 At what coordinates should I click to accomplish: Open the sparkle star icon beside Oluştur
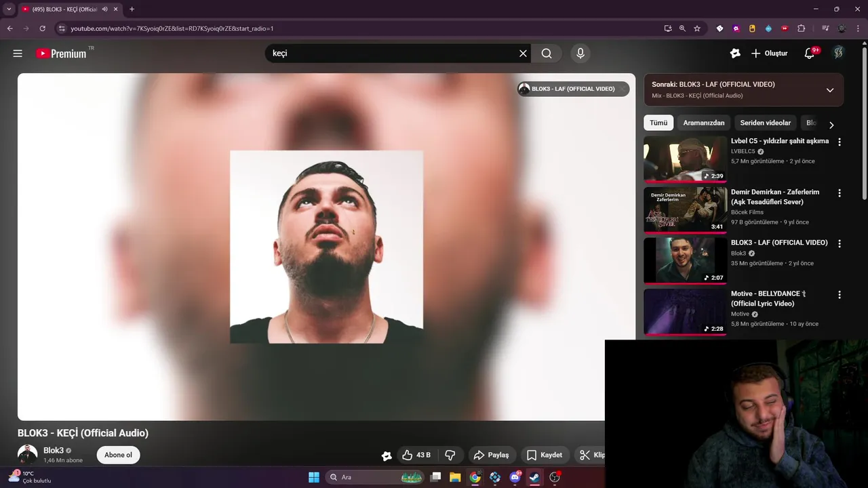735,54
